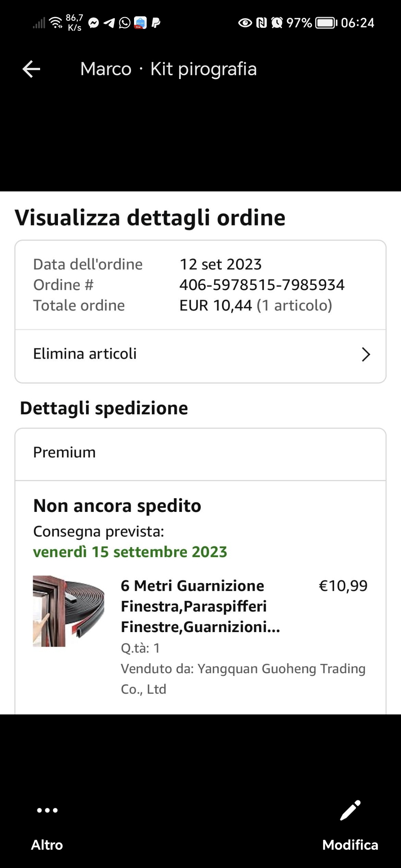Tap the eye comfort status icon
This screenshot has width=401, height=868.
tap(245, 23)
